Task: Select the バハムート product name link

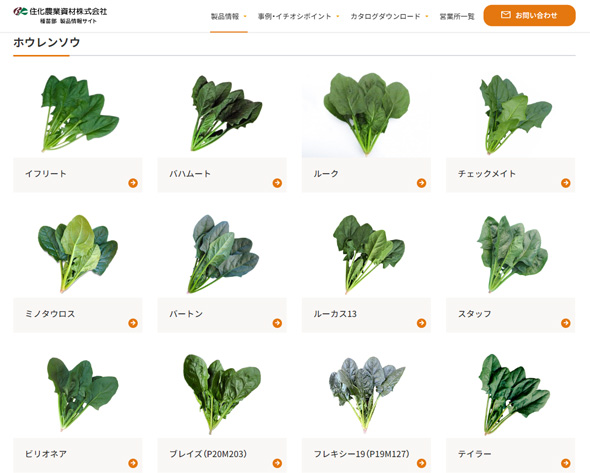Action: 190,173
